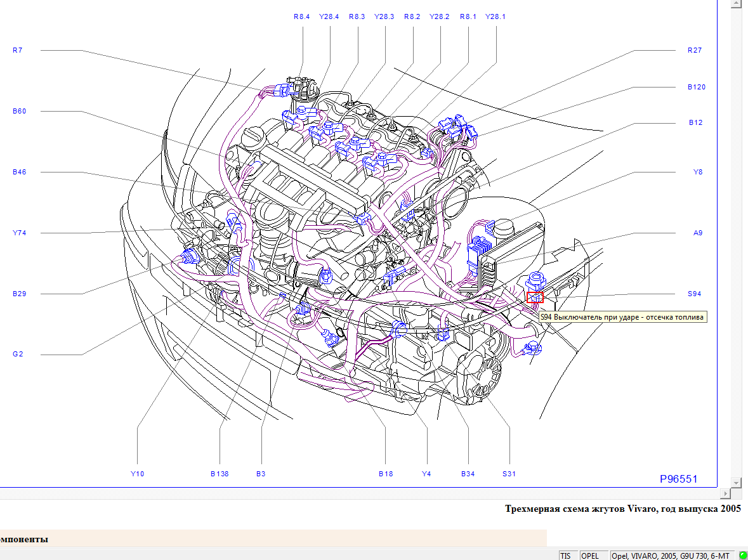Click the B46 component label
748x560 pixels.
pos(19,172)
